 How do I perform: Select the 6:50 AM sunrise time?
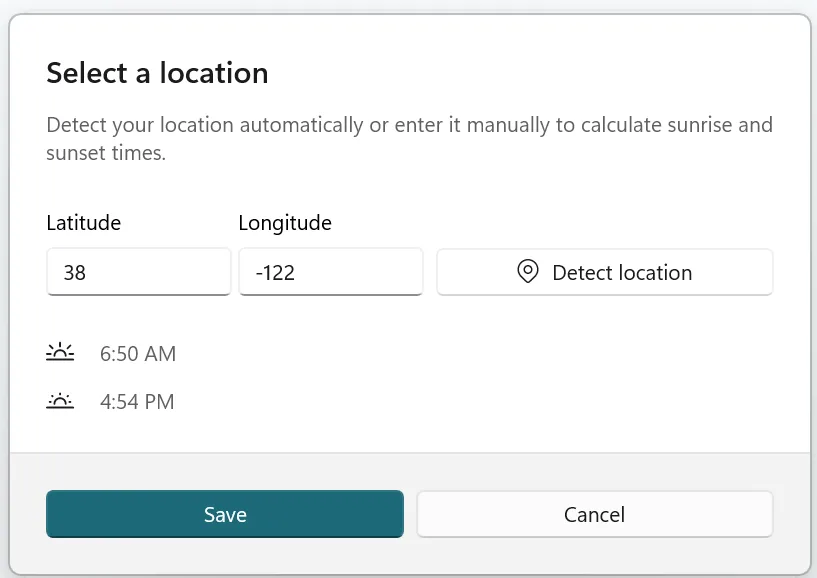point(137,353)
